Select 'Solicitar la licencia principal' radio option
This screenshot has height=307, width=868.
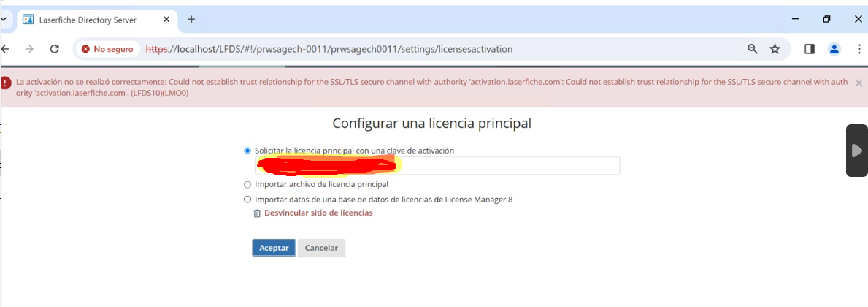click(x=247, y=150)
